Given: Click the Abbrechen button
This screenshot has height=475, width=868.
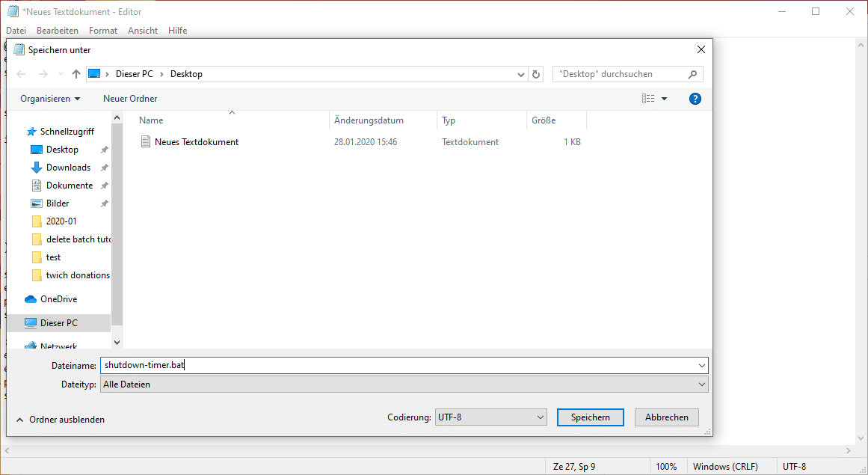Looking at the screenshot, I should (666, 417).
